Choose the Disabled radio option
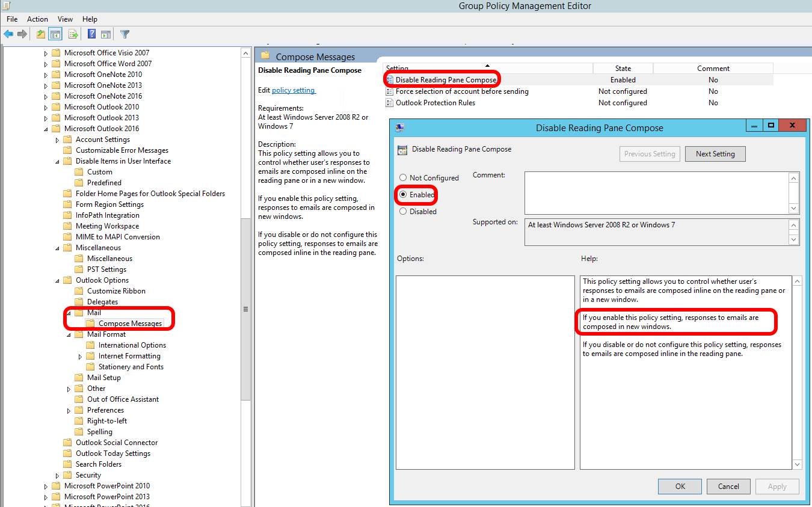This screenshot has width=812, height=507. tap(403, 212)
